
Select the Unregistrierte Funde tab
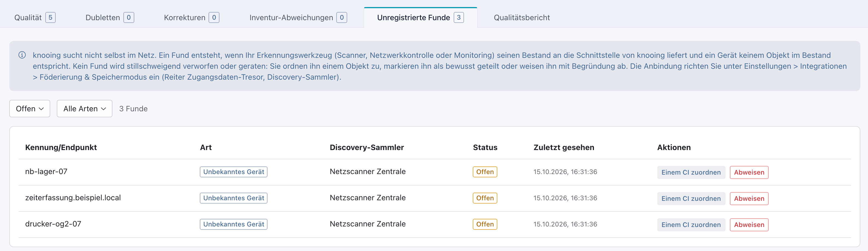click(x=420, y=17)
